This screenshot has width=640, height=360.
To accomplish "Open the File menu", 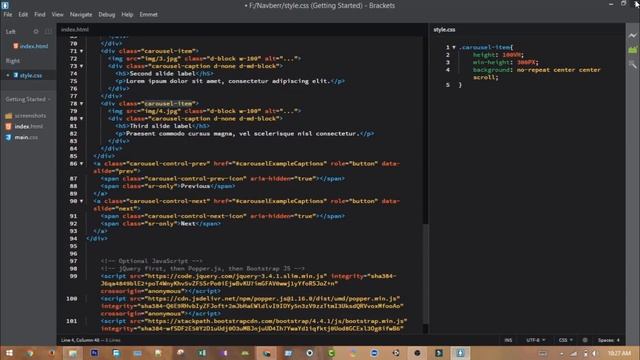I will (x=8, y=14).
